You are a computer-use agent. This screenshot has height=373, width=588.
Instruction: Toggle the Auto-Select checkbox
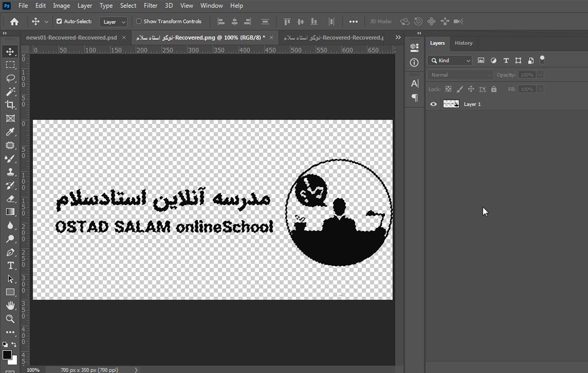pos(59,21)
